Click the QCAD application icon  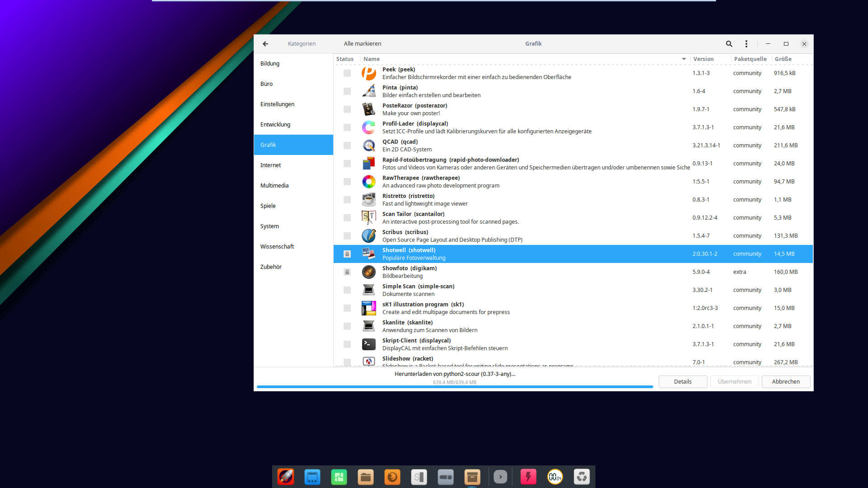[369, 145]
